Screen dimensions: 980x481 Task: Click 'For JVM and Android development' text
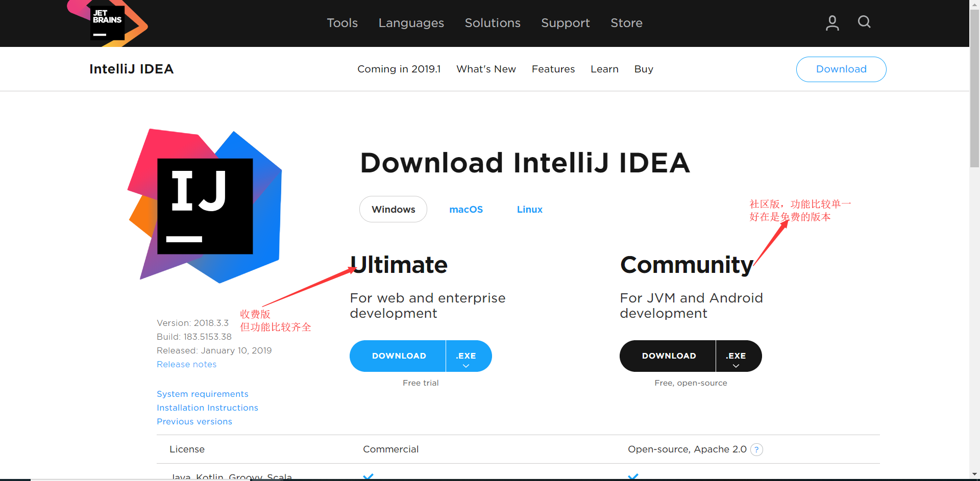691,306
